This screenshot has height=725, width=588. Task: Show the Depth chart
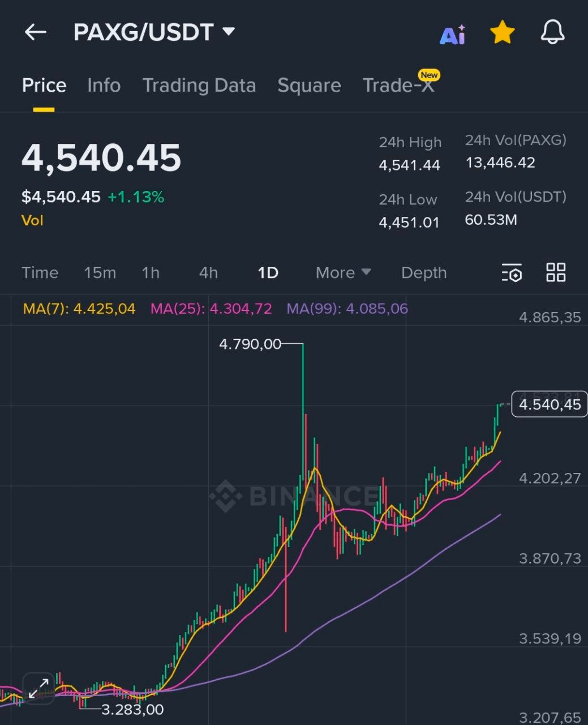coord(424,273)
